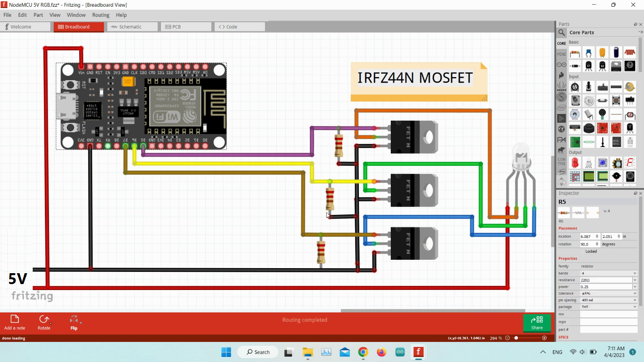Expand the package dropdown
Screen dimensions: 644x362
(608, 307)
